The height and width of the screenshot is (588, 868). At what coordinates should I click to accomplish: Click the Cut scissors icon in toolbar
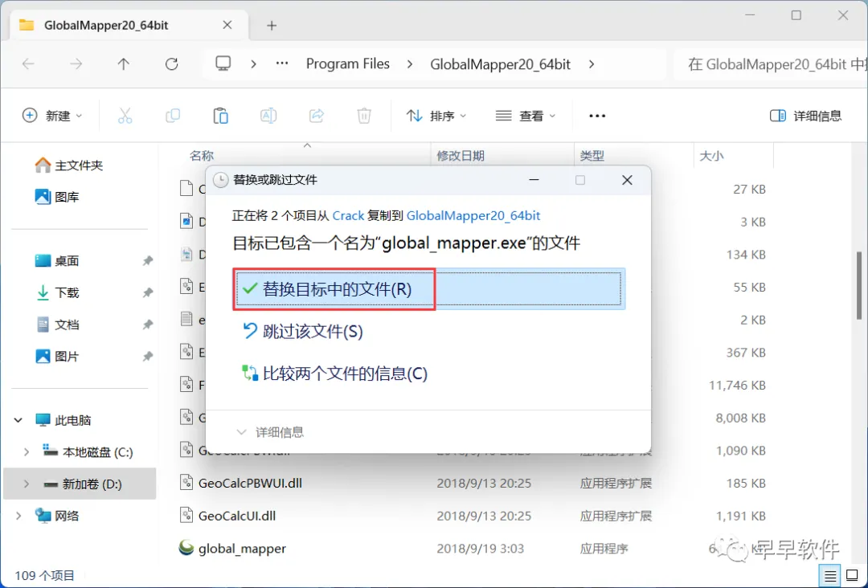click(125, 116)
